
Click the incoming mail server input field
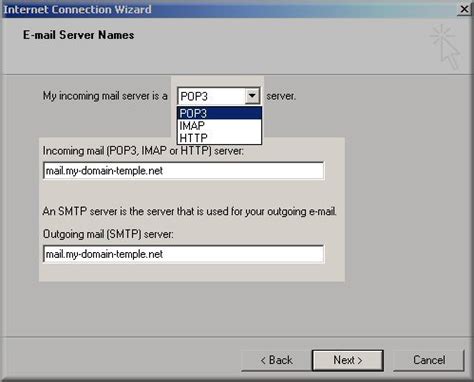(x=183, y=171)
